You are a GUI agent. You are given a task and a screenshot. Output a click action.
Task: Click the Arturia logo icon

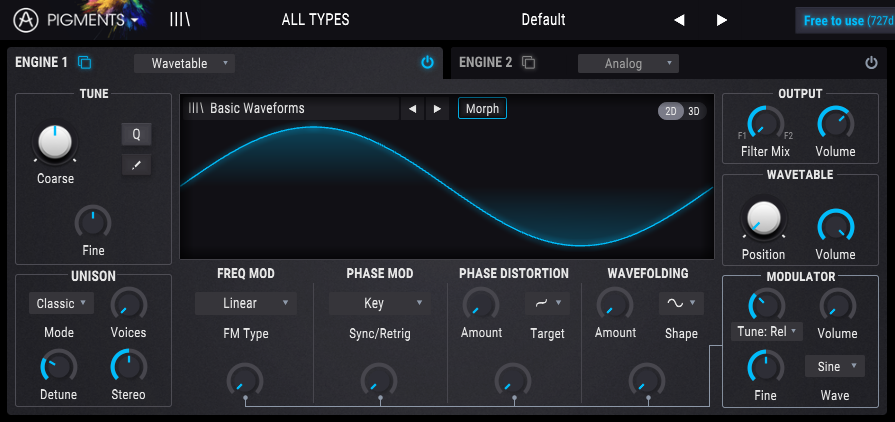26,21
